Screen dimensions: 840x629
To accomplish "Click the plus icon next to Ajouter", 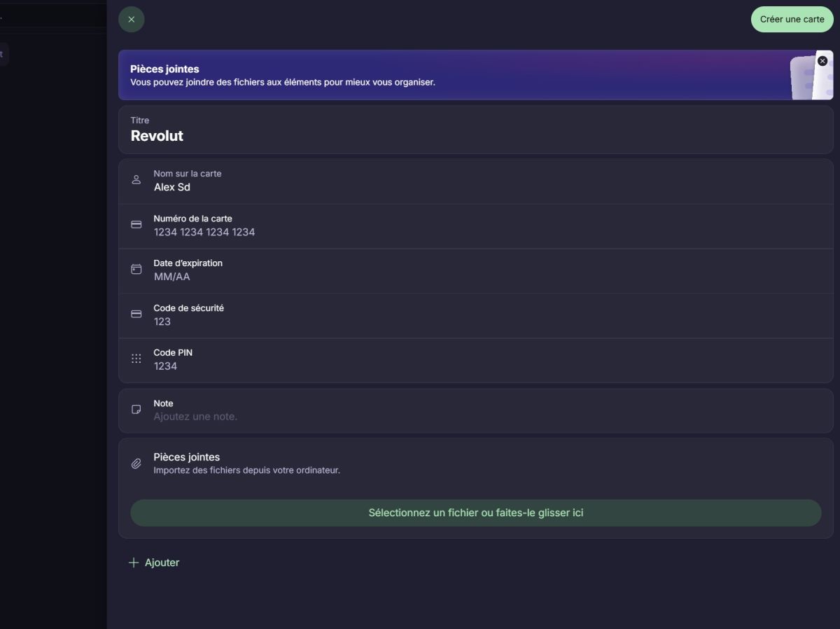I will tap(134, 562).
